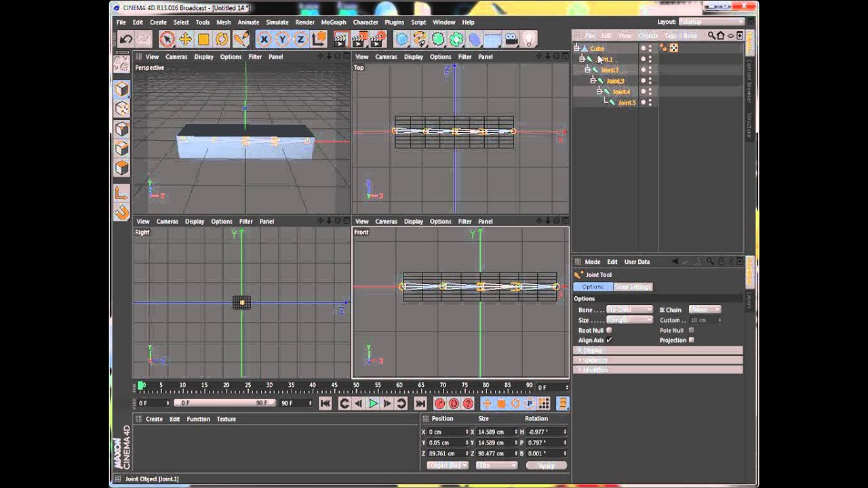
Task: Expand the Symmetry section
Action: 658,360
